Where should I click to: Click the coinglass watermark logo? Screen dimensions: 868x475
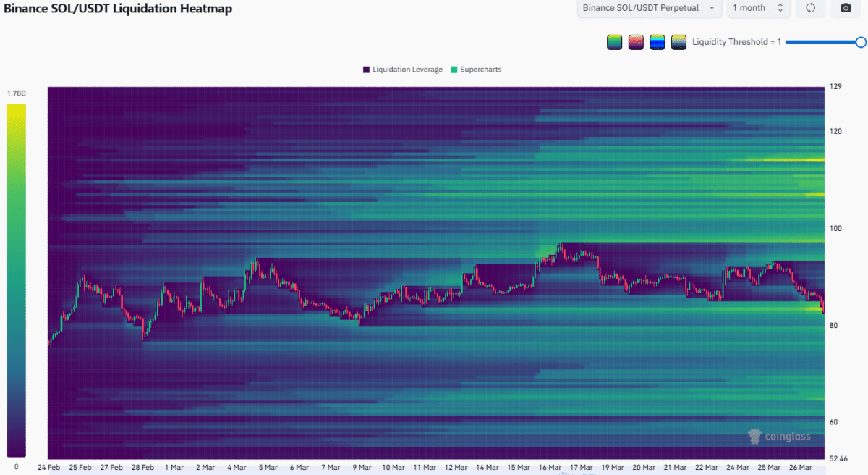[779, 437]
